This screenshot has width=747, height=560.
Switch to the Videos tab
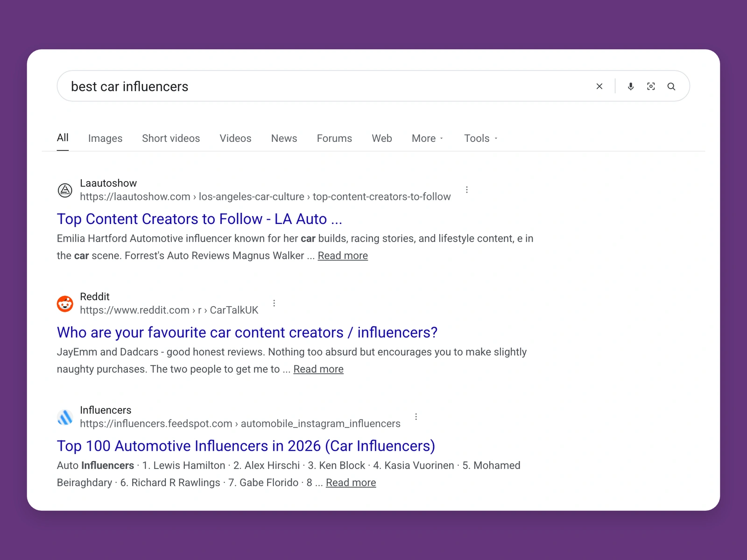(x=235, y=139)
